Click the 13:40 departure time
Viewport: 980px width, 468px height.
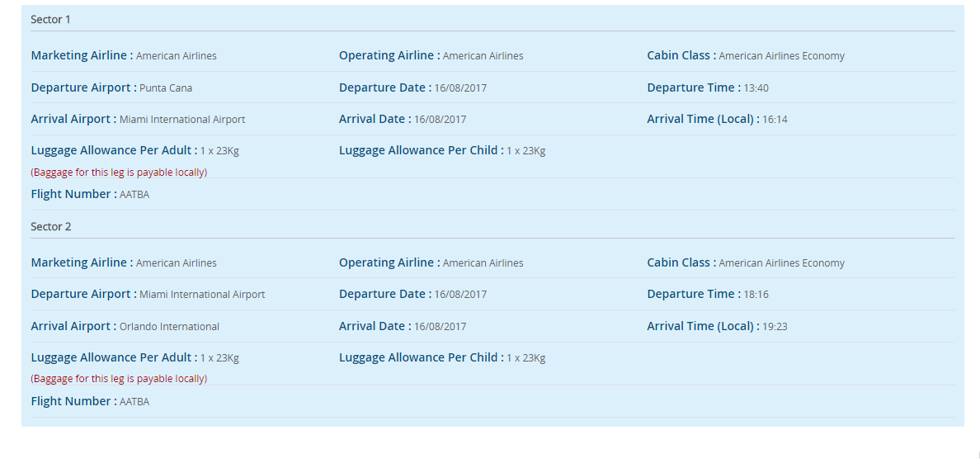coord(756,88)
